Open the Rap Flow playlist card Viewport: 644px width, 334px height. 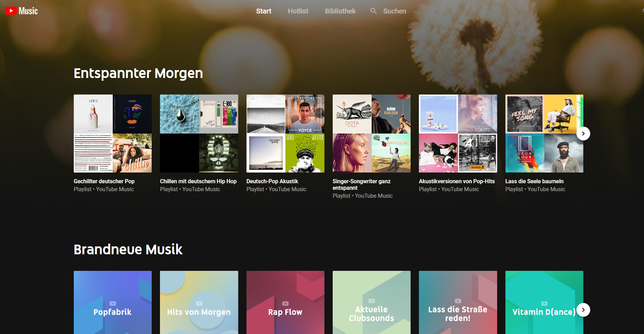(x=285, y=302)
